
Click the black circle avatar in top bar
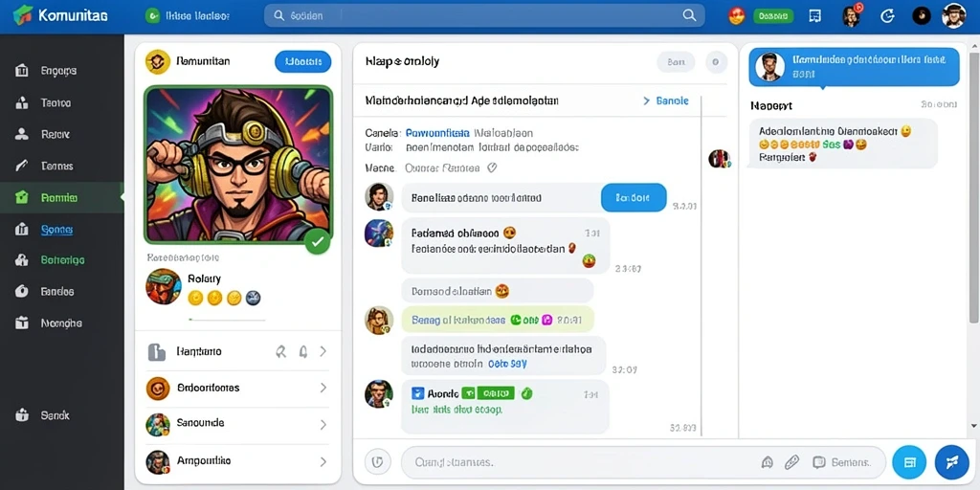(x=922, y=15)
